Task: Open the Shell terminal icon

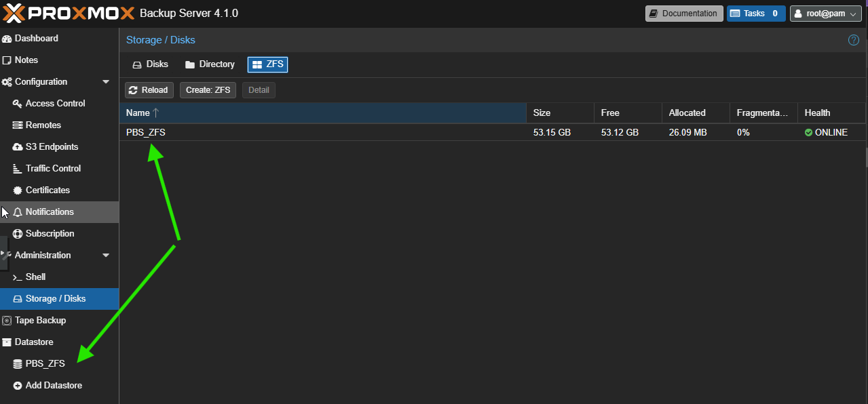Action: 18,277
